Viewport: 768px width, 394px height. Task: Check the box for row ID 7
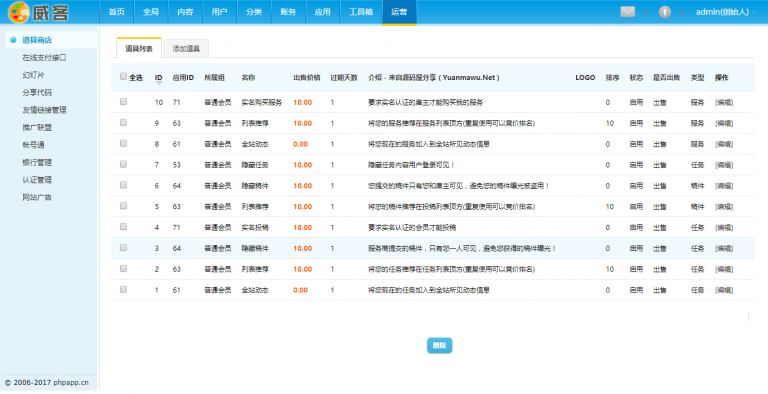(123, 164)
